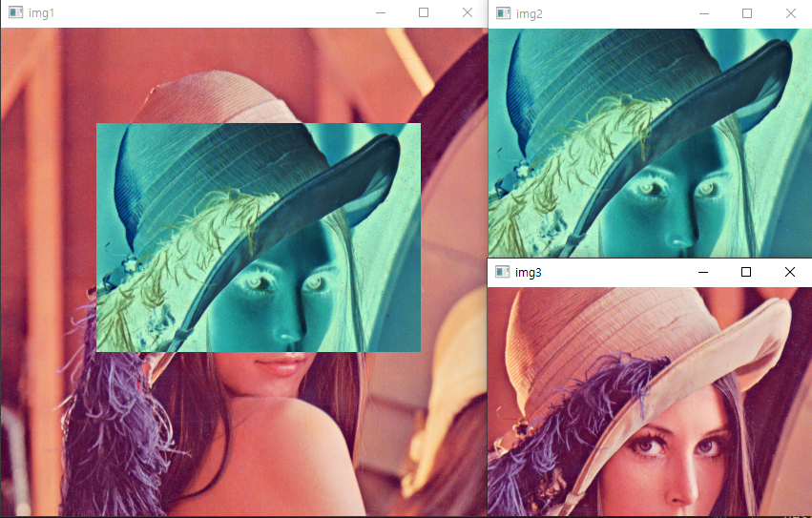This screenshot has width=812, height=518.
Task: Click the img2 window app icon
Action: point(504,13)
